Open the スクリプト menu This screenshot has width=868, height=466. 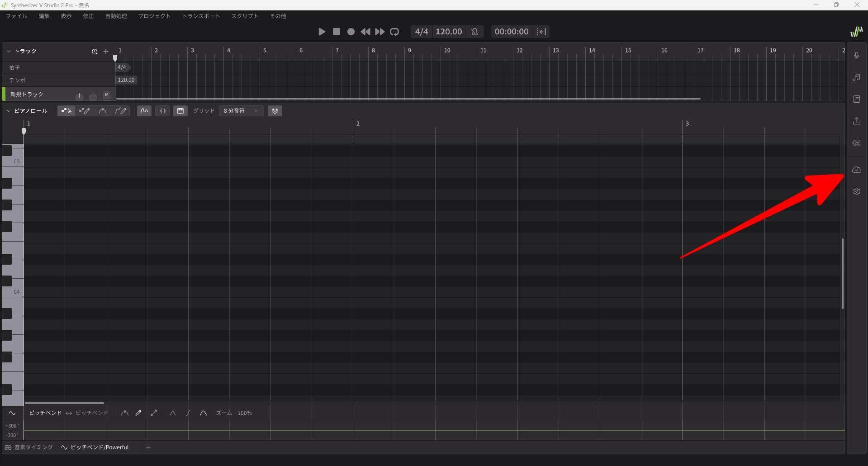tap(245, 16)
